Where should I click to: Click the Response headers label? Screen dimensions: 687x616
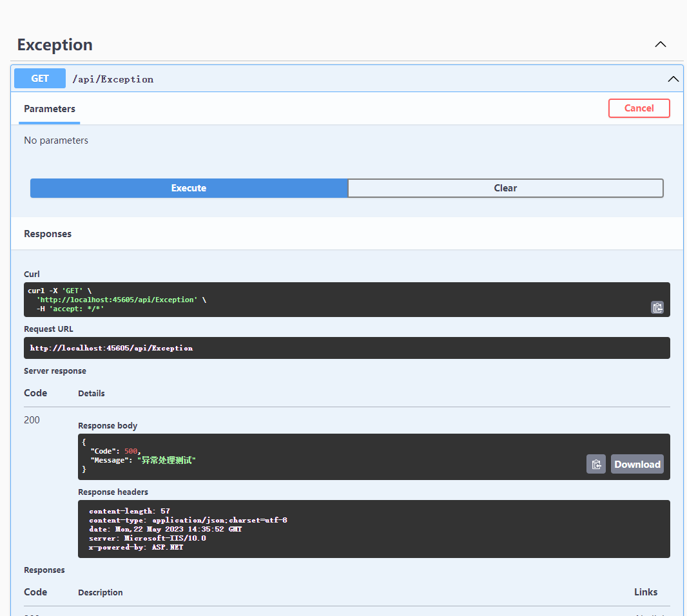click(x=113, y=492)
